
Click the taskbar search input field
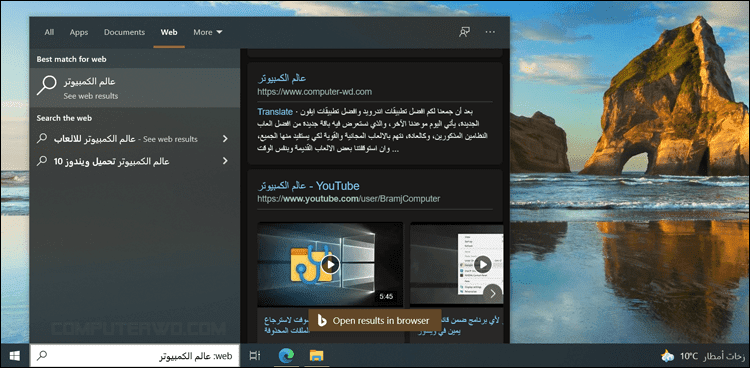point(134,356)
